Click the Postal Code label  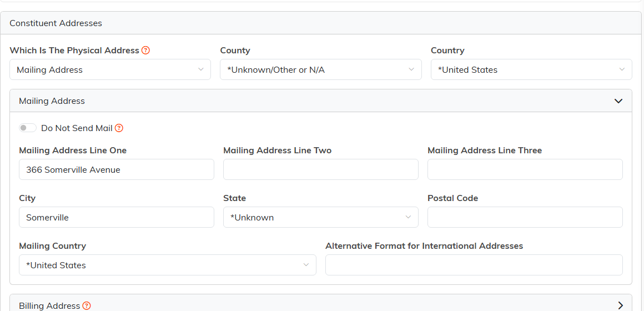point(452,198)
